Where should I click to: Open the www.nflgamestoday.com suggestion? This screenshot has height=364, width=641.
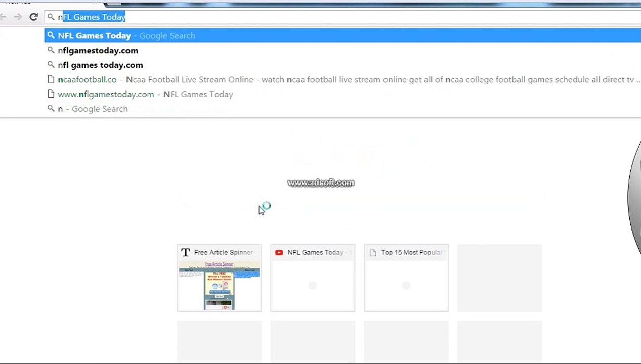click(343, 95)
